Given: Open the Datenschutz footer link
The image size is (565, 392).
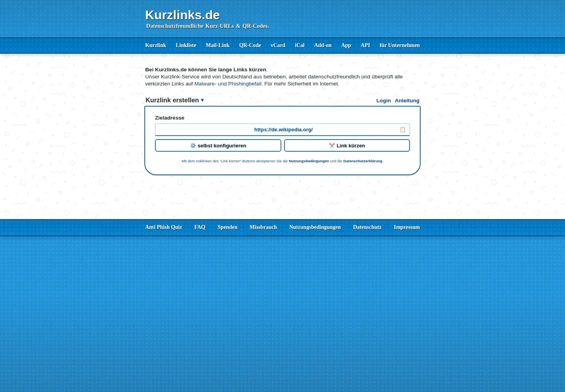Looking at the screenshot, I should pos(367,227).
